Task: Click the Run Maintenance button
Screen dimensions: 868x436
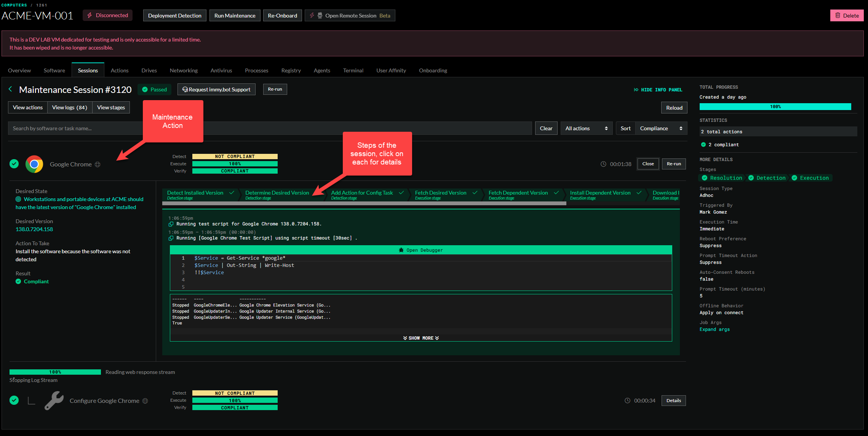Action: (235, 16)
